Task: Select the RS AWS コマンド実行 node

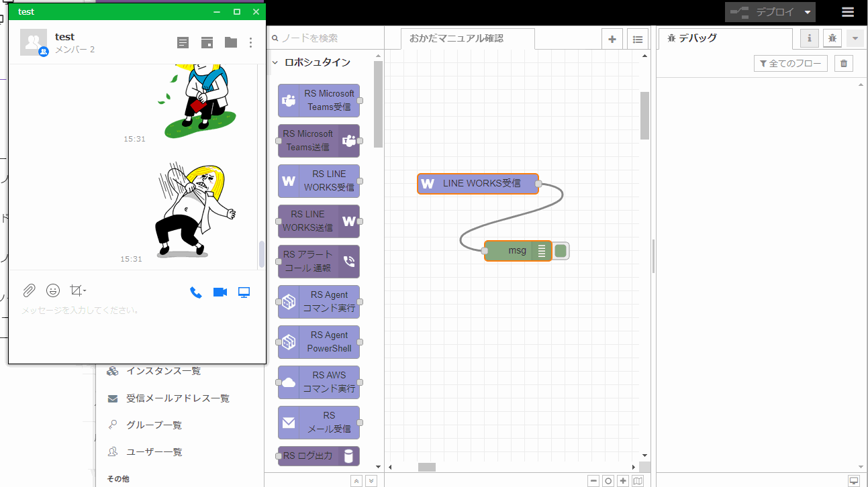Action: point(319,382)
